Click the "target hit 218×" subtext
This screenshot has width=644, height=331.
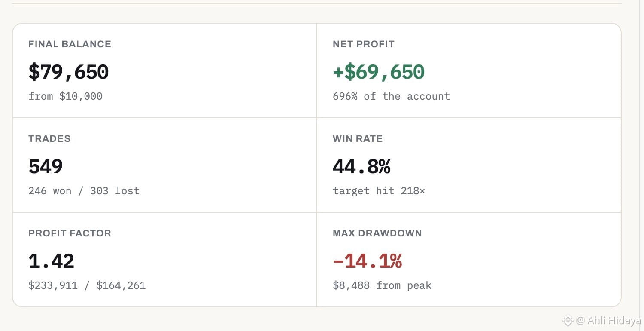pos(379,191)
